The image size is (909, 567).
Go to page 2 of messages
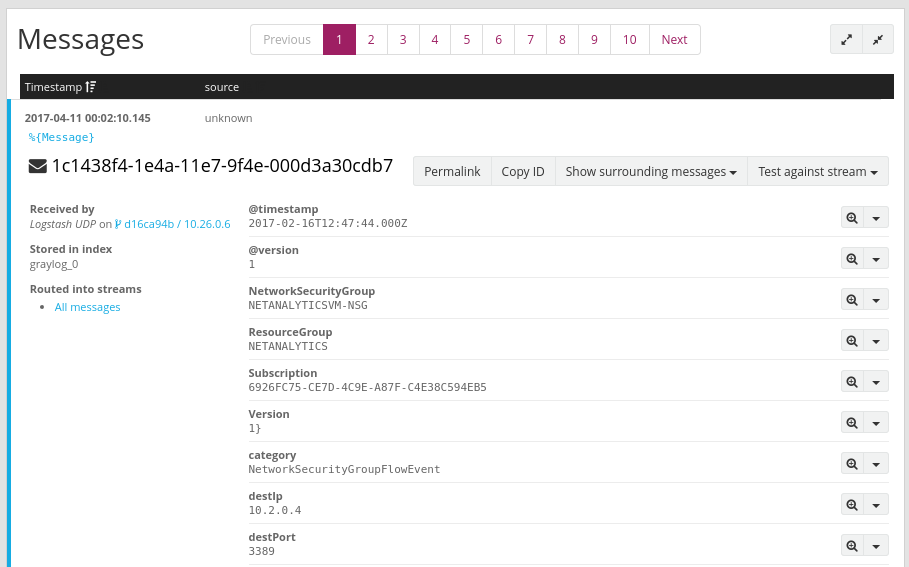pyautogui.click(x=371, y=39)
